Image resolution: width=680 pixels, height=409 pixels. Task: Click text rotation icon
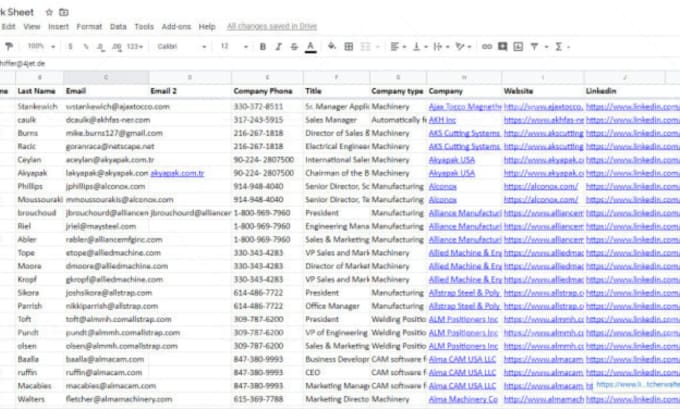point(460,46)
